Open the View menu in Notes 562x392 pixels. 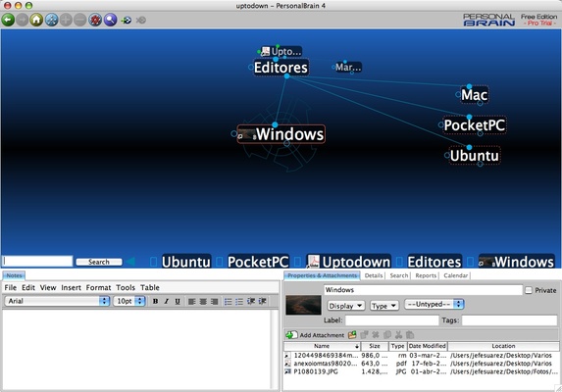tap(48, 287)
